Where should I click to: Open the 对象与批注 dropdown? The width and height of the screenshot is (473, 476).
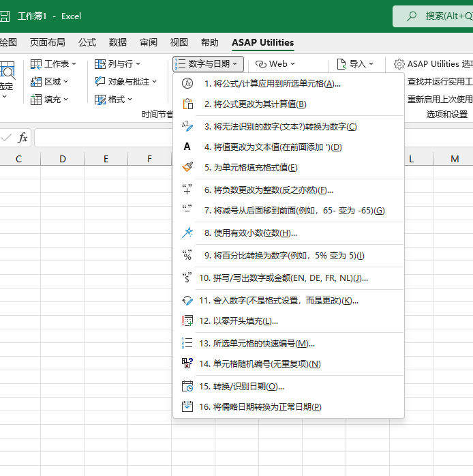pyautogui.click(x=125, y=82)
